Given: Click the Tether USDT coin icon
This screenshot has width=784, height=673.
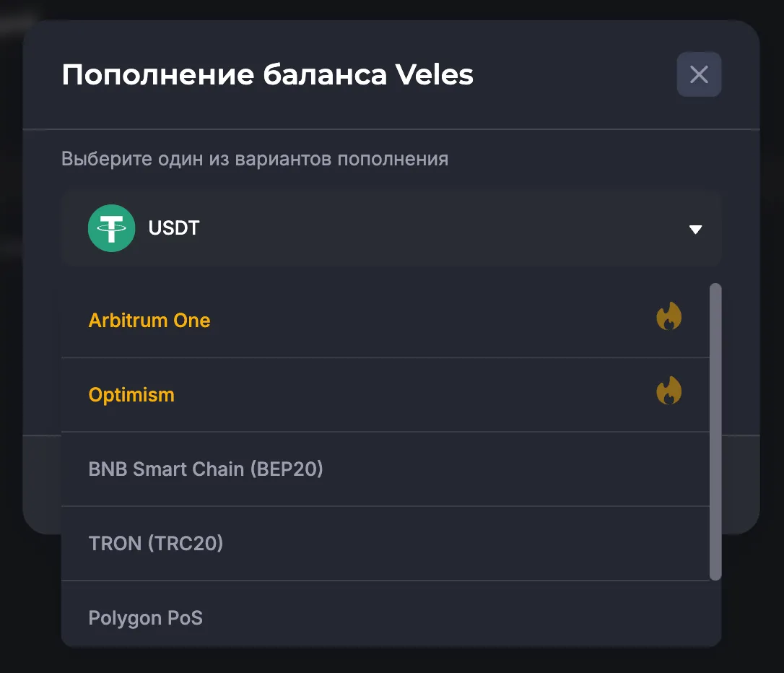Looking at the screenshot, I should (x=111, y=228).
